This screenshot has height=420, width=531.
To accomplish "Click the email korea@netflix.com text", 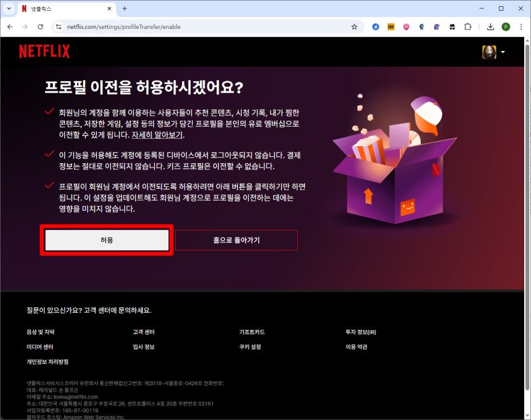I will pyautogui.click(x=76, y=397).
